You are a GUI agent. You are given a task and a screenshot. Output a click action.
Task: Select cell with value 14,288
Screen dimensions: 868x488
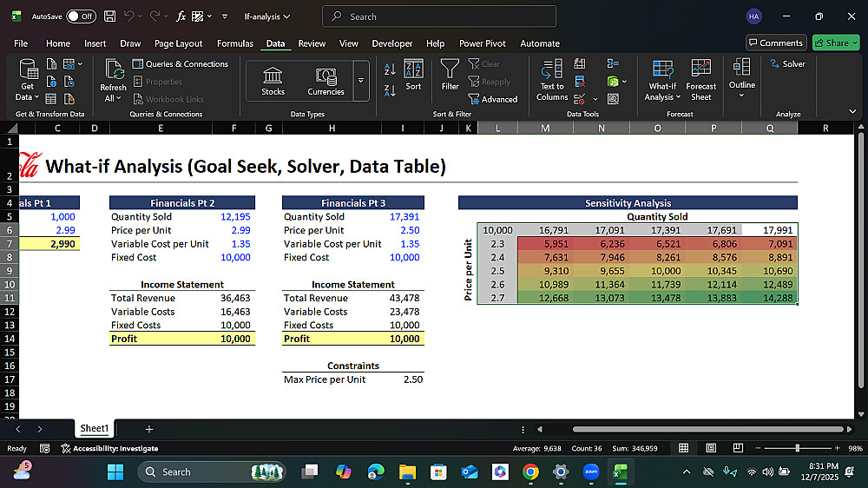(769, 298)
